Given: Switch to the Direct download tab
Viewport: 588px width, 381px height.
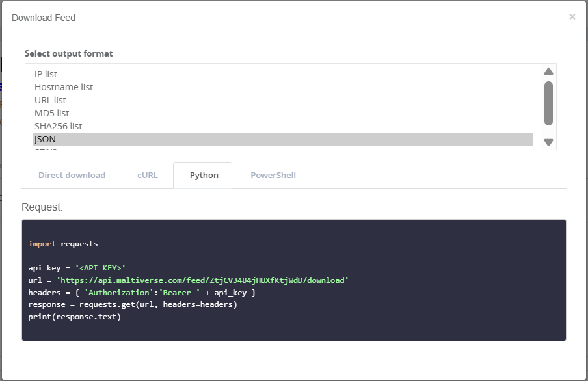Looking at the screenshot, I should pyautogui.click(x=72, y=175).
